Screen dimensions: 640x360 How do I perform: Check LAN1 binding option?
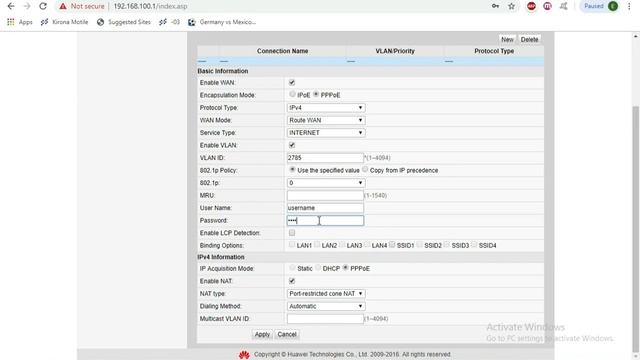click(x=291, y=244)
